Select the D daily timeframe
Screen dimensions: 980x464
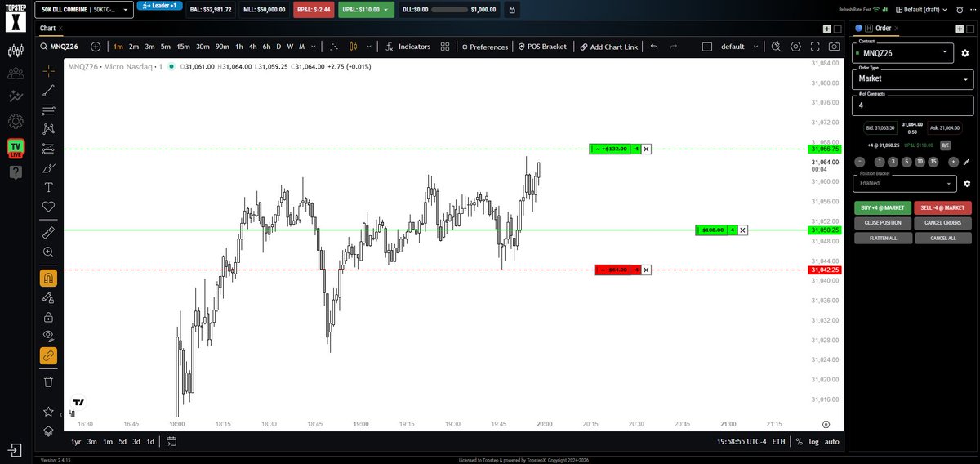coord(278,47)
